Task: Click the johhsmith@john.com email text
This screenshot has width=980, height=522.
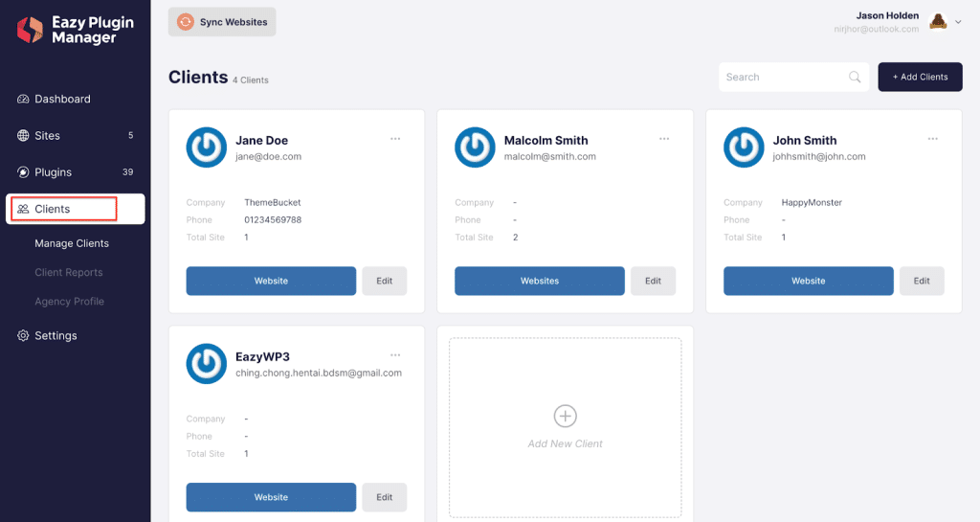Action: (x=819, y=157)
